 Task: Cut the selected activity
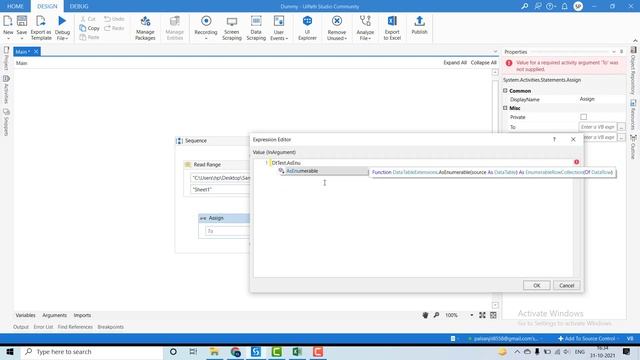coord(88,19)
